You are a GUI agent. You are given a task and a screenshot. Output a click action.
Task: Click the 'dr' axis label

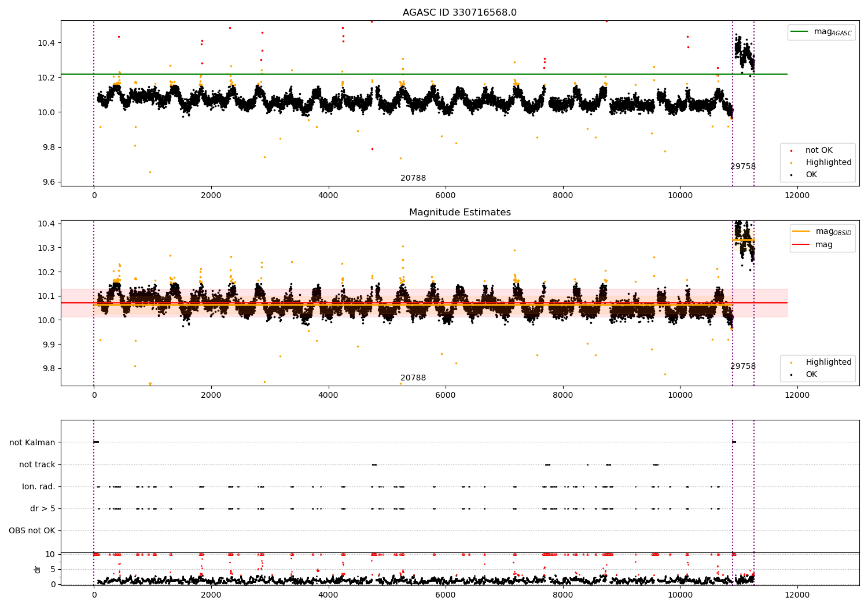(38, 569)
